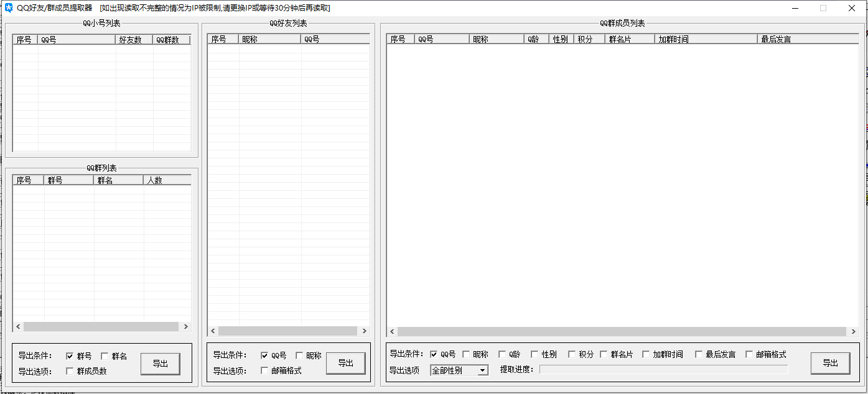The width and height of the screenshot is (868, 394).
Task: Minimize the QQ好友/群成员提取器 window
Action: coord(795,8)
